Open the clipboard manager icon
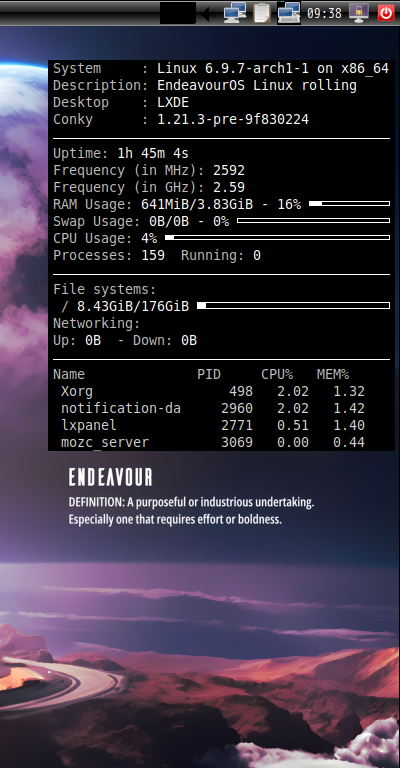Viewport: 400px width, 768px height. pyautogui.click(x=261, y=13)
